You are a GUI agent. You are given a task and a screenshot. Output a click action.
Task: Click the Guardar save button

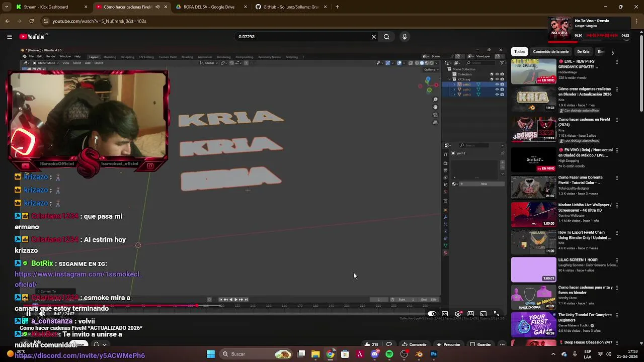[x=480, y=344]
